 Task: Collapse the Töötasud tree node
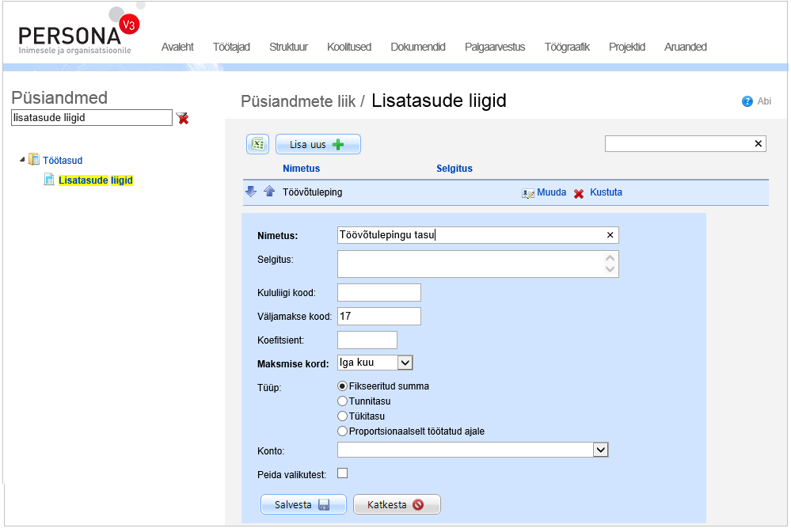(22, 160)
